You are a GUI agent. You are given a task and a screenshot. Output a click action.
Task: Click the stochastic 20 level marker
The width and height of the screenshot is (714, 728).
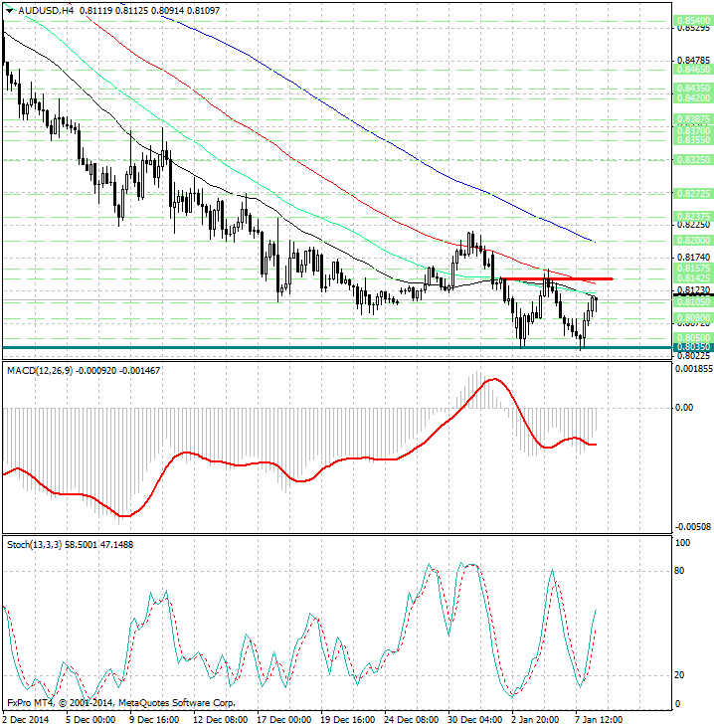pos(679,674)
